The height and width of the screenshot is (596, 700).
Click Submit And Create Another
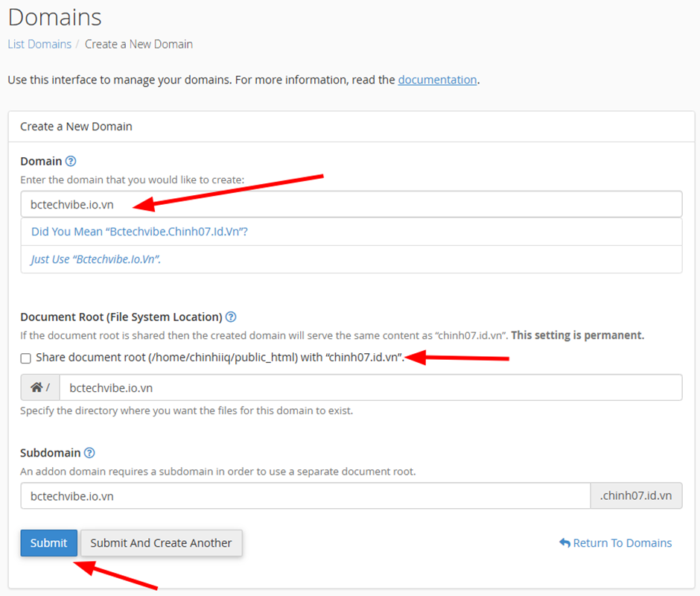pos(161,543)
